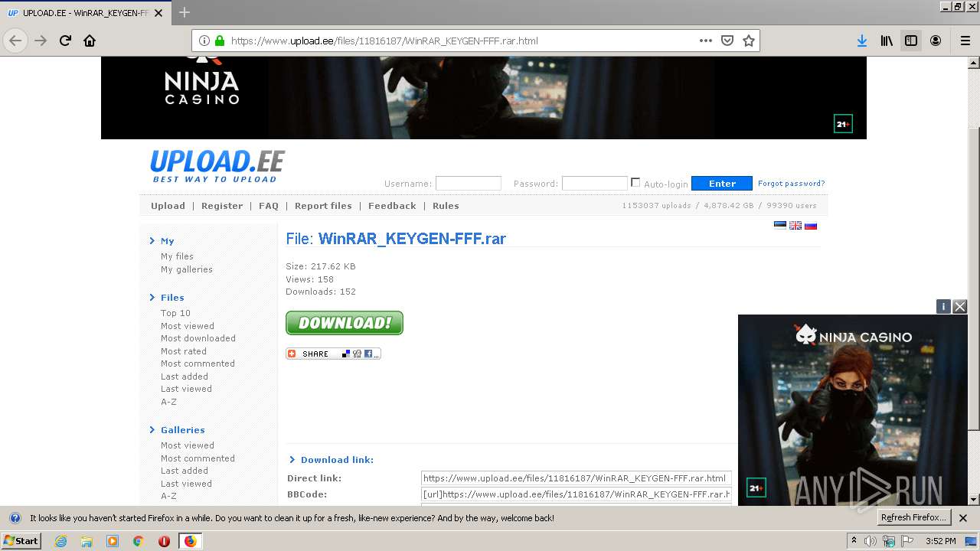Image resolution: width=980 pixels, height=551 pixels.
Task: Tick the Auto-login checkbox
Action: (x=635, y=182)
